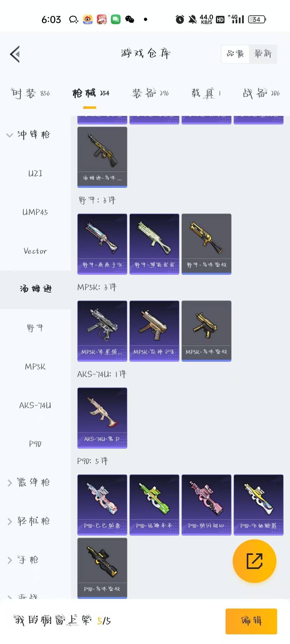Collapse the 冲锋枪 category
Image resolution: width=290 pixels, height=644 pixels.
tap(28, 134)
